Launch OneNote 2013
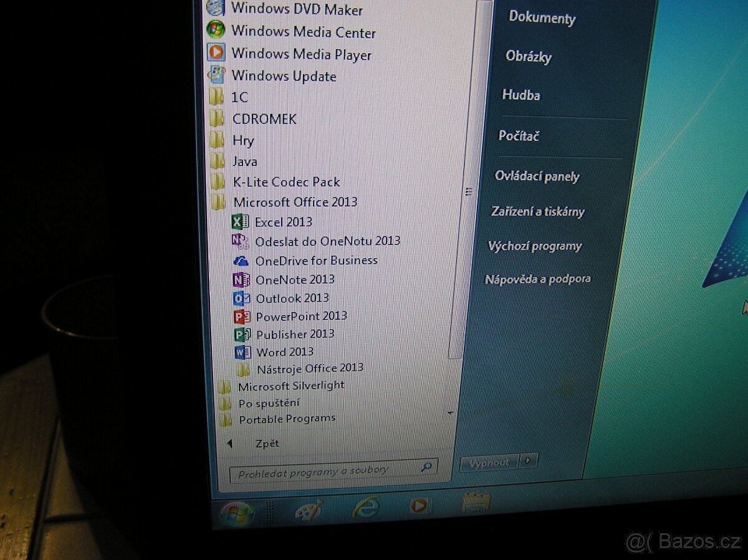748x560 pixels. (295, 279)
